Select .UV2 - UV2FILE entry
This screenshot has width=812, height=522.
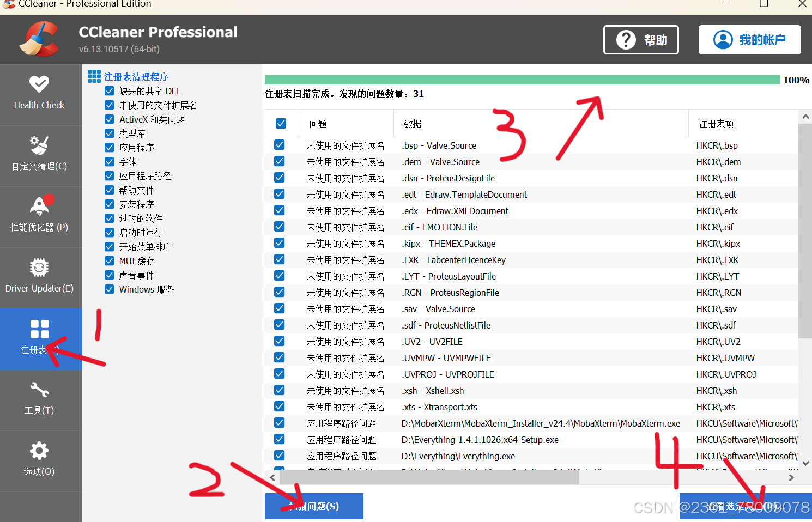pyautogui.click(x=432, y=342)
